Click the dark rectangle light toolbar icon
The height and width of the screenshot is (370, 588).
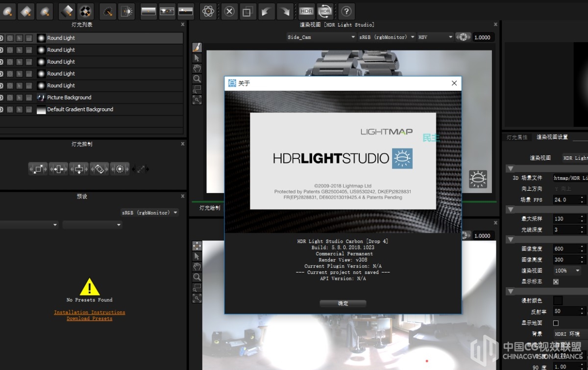tap(67, 11)
